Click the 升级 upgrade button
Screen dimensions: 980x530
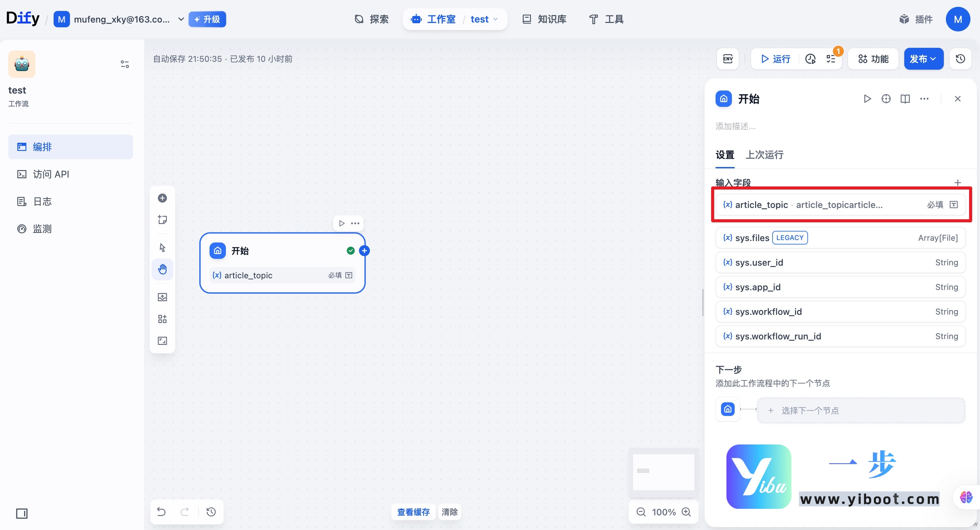pos(207,19)
